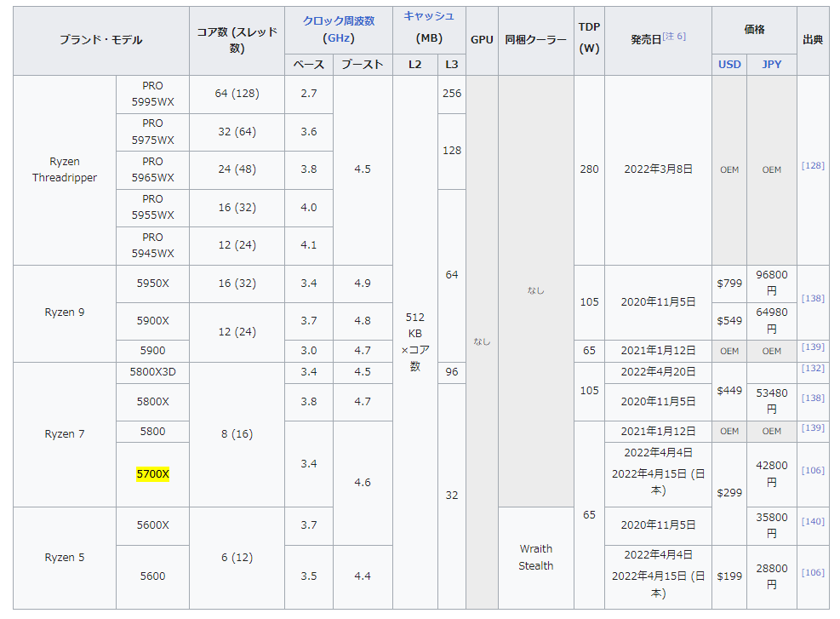Select the 6 (12) core count cell
This screenshot has width=840, height=619.
237,558
